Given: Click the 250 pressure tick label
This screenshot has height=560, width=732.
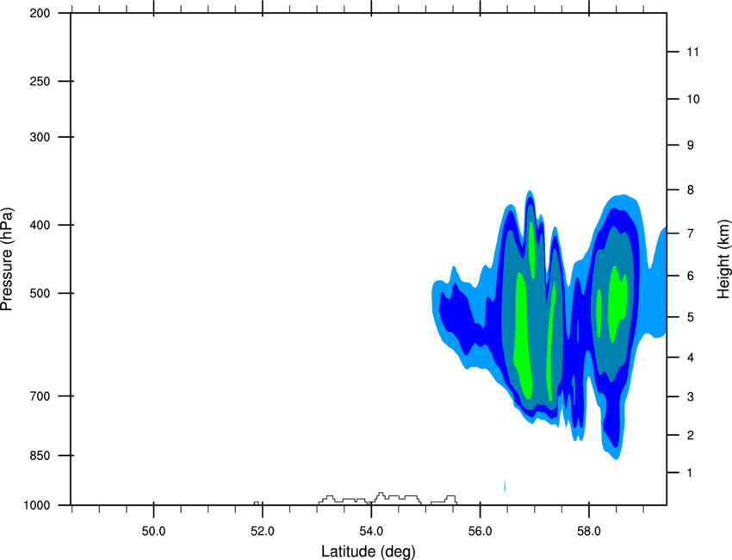Looking at the screenshot, I should pos(40,81).
